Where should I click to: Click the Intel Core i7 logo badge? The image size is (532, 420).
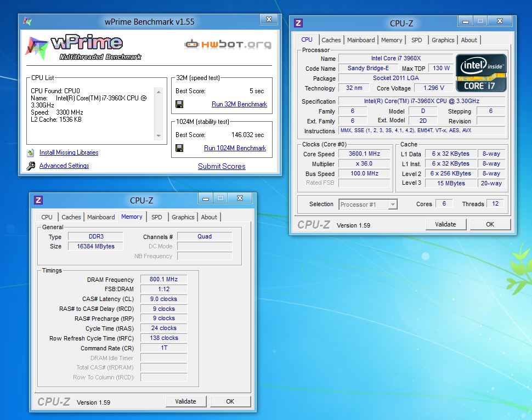481,72
